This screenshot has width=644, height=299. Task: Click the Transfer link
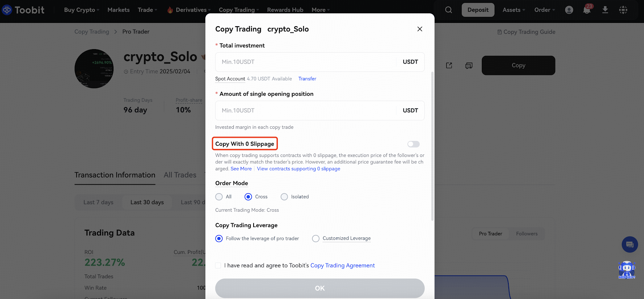307,79
